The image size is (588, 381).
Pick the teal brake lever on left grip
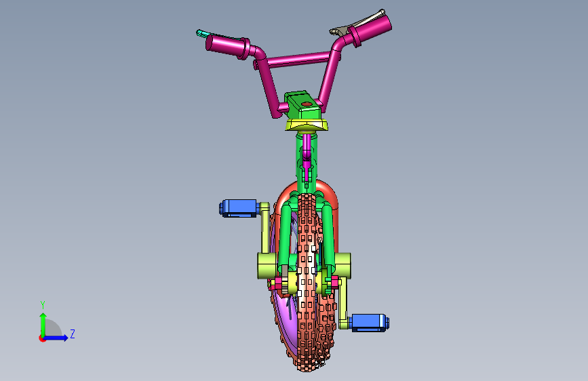tap(205, 34)
